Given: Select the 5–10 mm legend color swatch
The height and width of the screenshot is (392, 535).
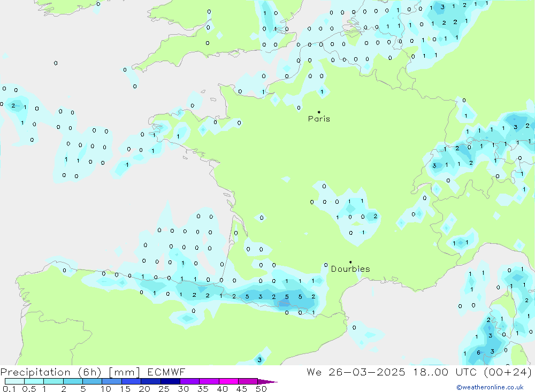Looking at the screenshot, I should [x=93, y=381].
